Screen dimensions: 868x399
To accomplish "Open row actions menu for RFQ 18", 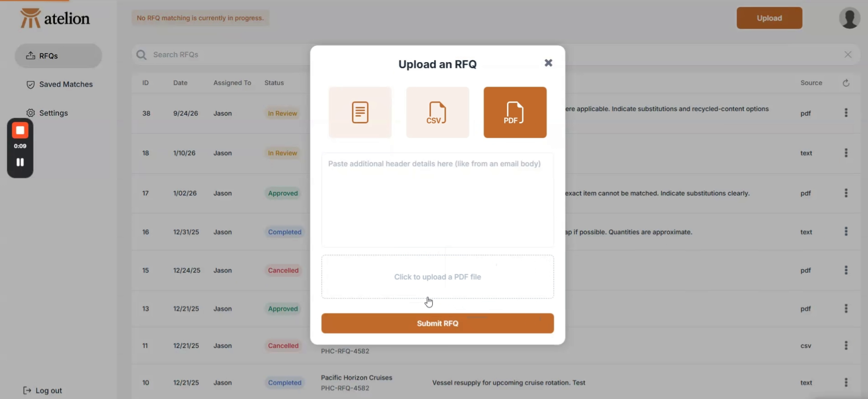I will click(x=846, y=153).
